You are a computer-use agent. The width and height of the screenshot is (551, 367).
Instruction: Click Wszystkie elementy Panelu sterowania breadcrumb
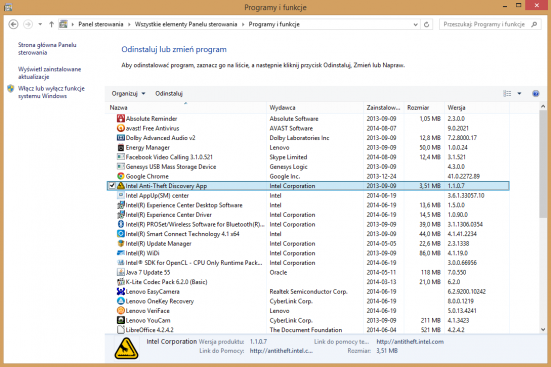[186, 24]
